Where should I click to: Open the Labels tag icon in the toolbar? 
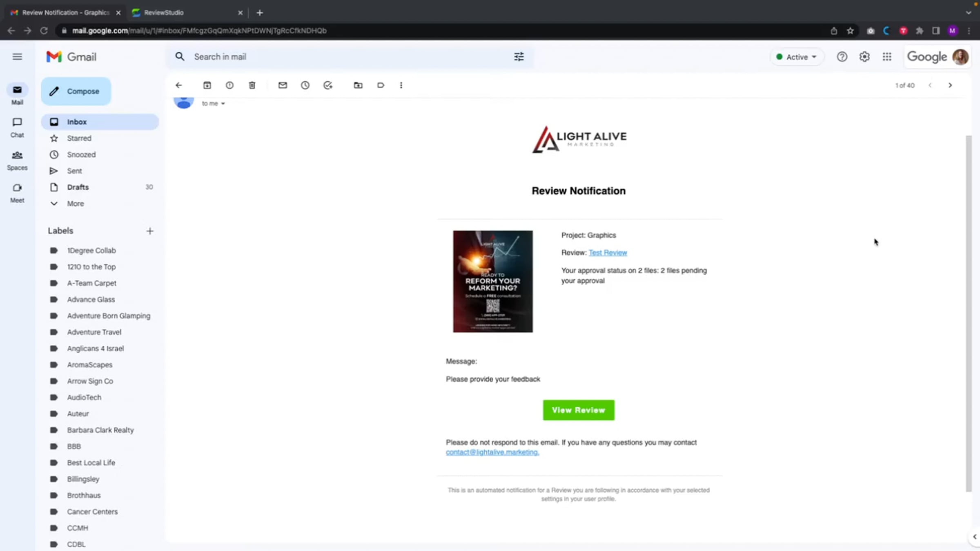coord(381,85)
